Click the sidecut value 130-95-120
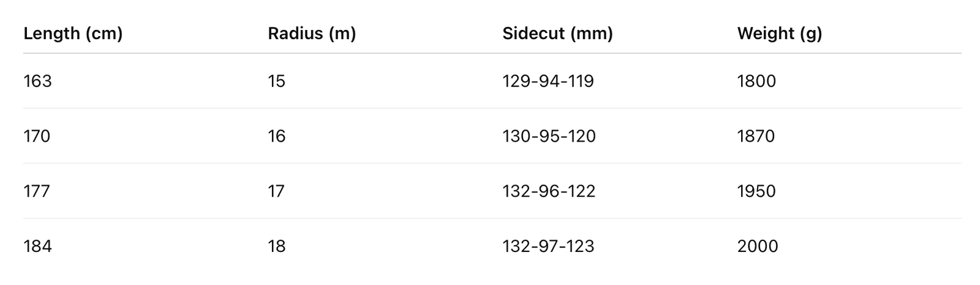Viewport: 980px width, 285px height. click(x=549, y=136)
